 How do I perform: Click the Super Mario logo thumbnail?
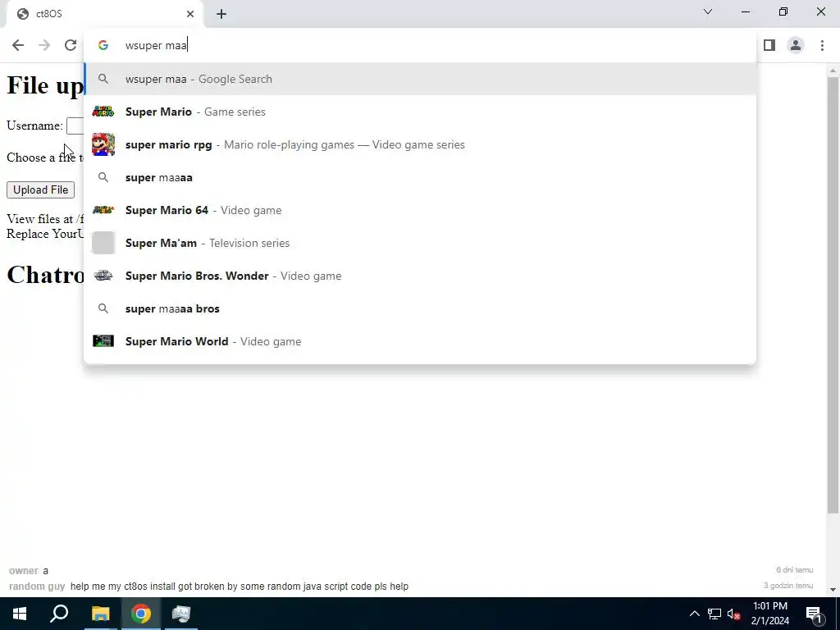point(103,112)
